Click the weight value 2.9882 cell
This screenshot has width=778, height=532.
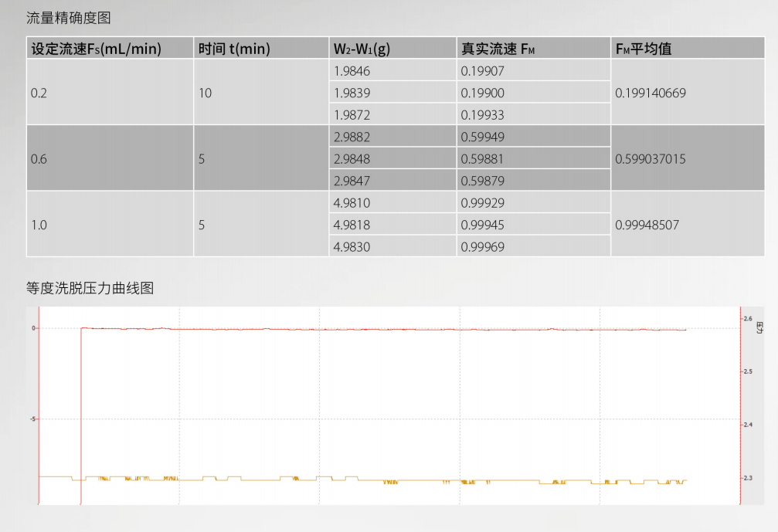352,137
